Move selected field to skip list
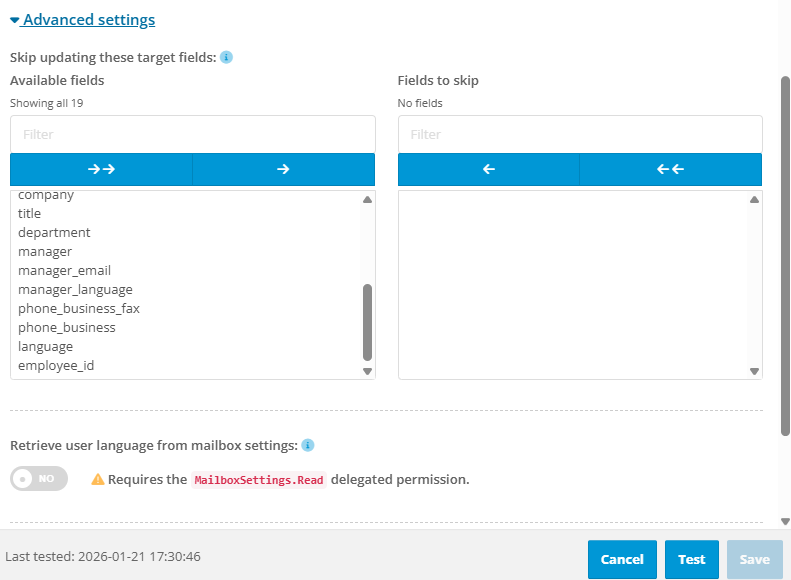The image size is (791, 580). pyautogui.click(x=284, y=169)
